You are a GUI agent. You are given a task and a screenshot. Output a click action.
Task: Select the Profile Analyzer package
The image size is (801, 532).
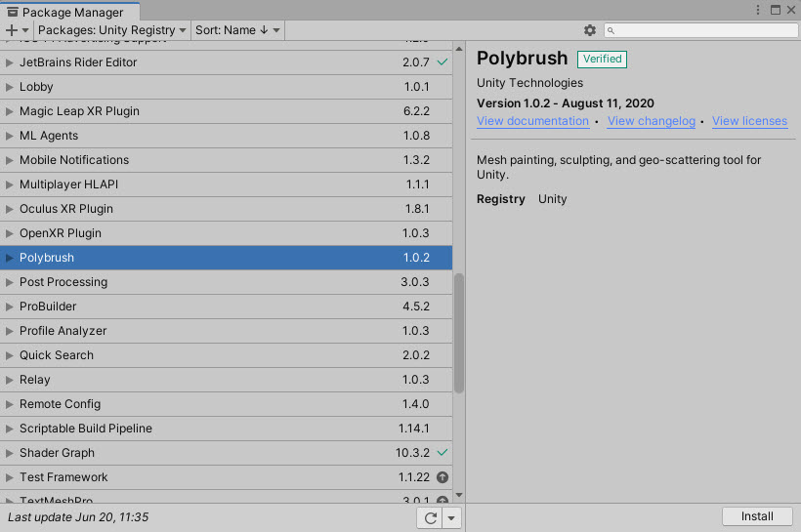226,331
